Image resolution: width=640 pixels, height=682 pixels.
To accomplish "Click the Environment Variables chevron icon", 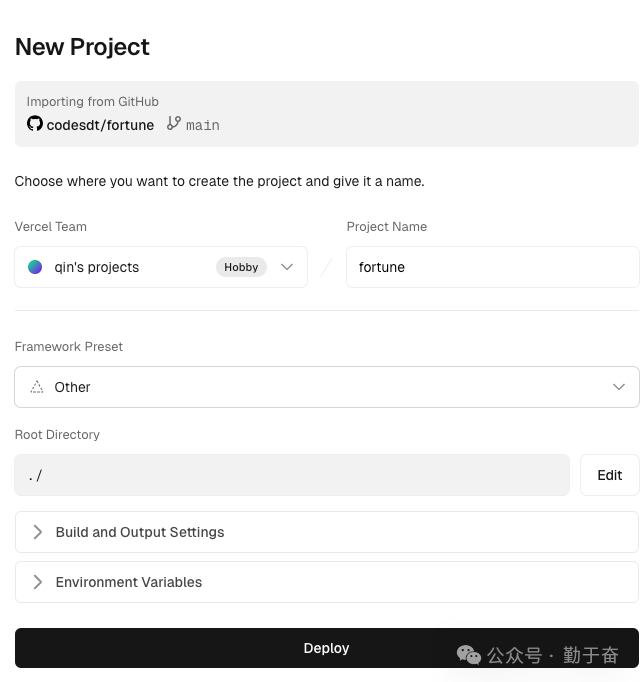I will click(38, 582).
